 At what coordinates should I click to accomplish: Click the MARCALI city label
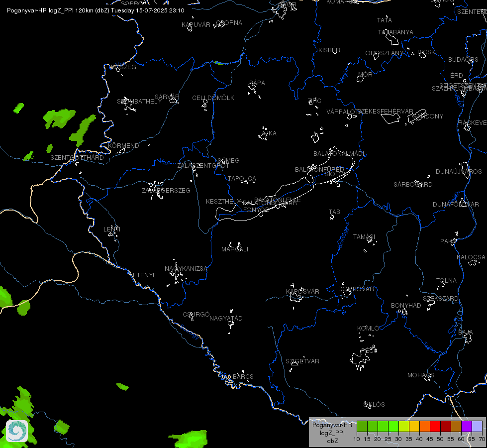(x=234, y=249)
